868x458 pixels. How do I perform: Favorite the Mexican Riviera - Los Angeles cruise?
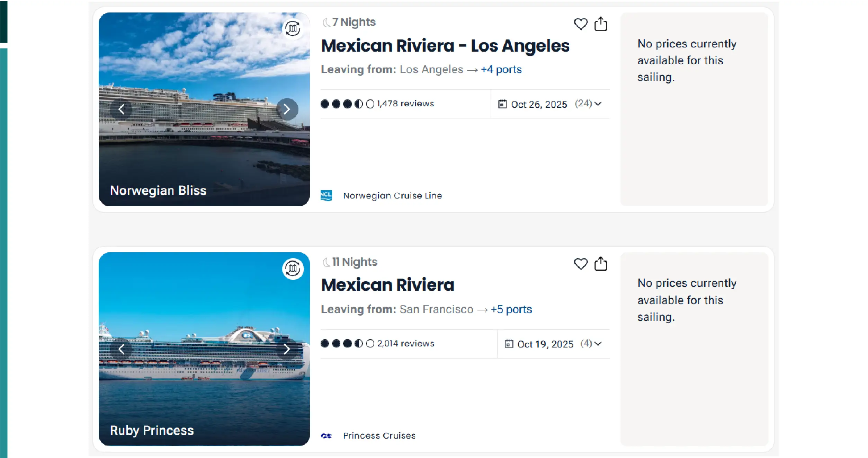(x=581, y=24)
